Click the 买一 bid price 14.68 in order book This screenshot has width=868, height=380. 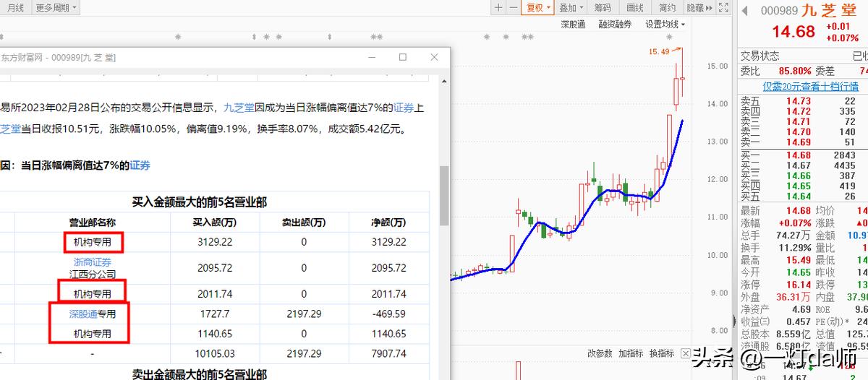coord(797,155)
